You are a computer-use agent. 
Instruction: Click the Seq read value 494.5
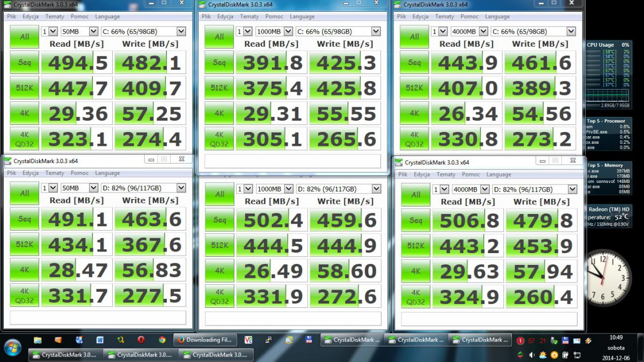[78, 63]
